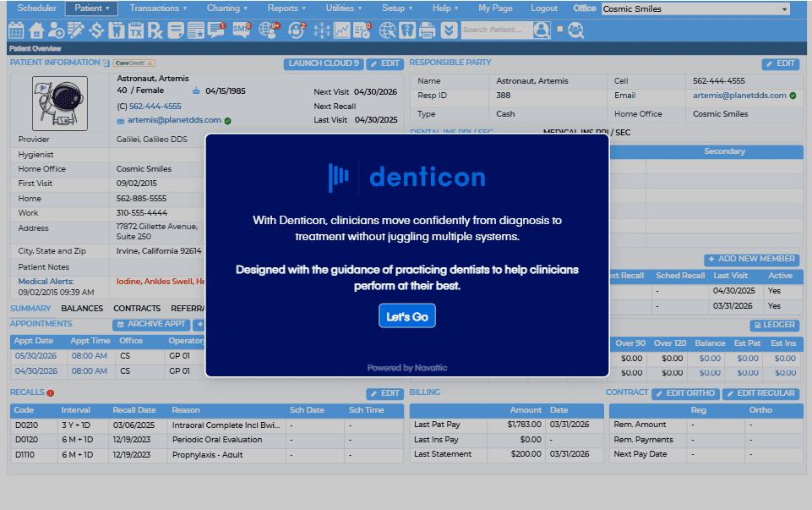Open the Office selector dropdown
812x510 pixels.
tap(695, 8)
